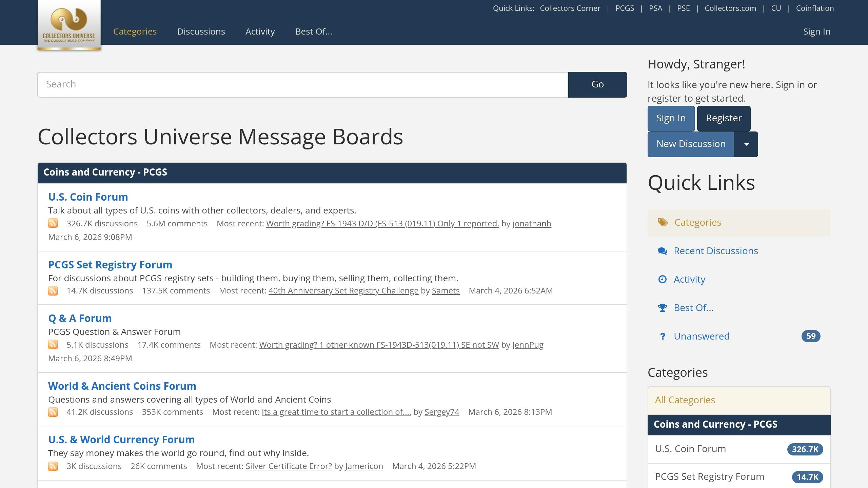
Task: Select All Categories in the sidebar list
Action: 685,400
